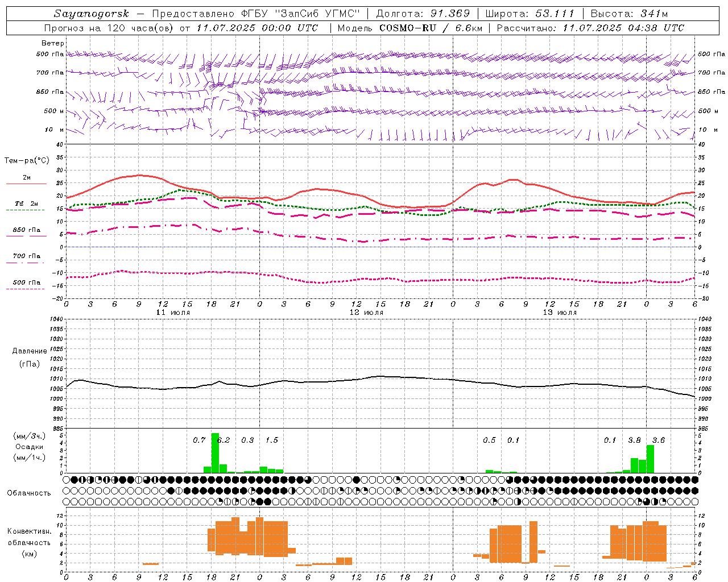Click 'Рассчитано: 11.07.2025 04:38 UTC' timestamp
The height and width of the screenshot is (582, 728).
(x=591, y=28)
